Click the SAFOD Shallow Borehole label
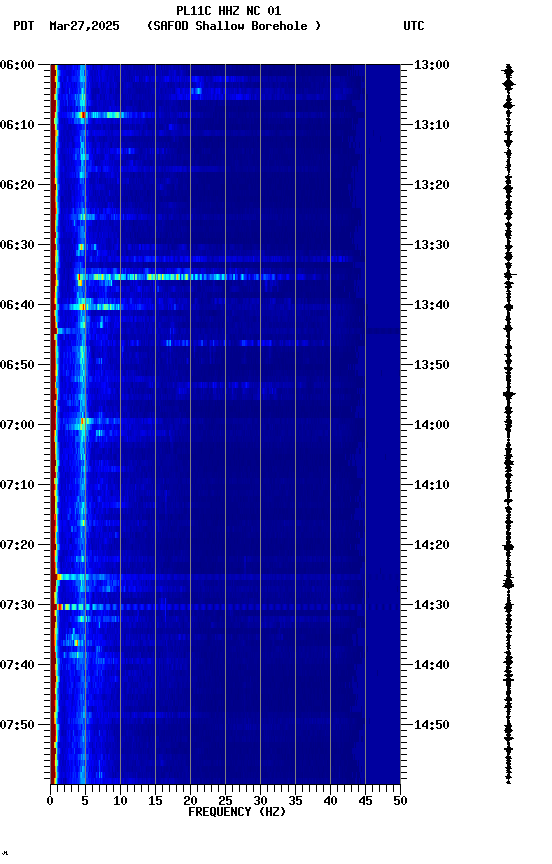Image resolution: width=552 pixels, height=864 pixels. 234,26
